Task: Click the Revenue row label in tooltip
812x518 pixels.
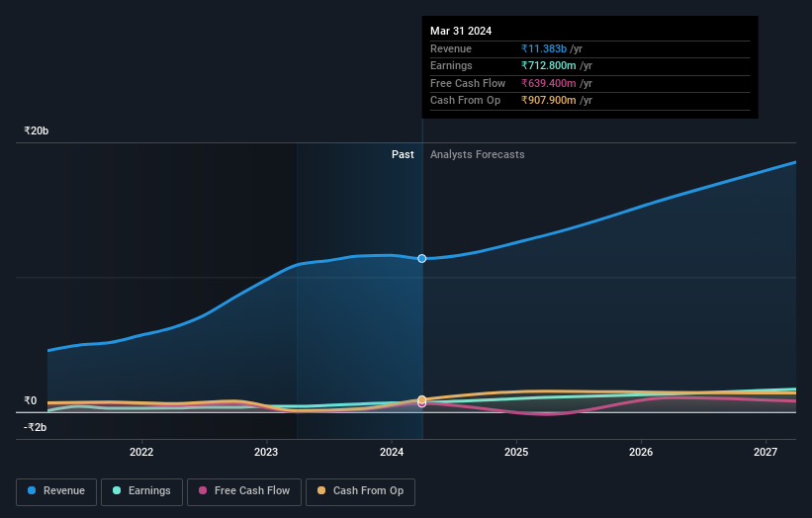Action: [451, 48]
